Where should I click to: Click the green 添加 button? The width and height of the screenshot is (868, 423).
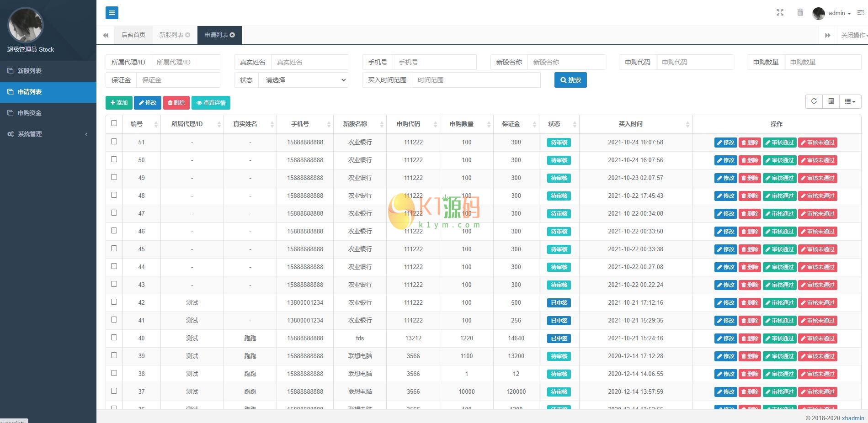pyautogui.click(x=119, y=103)
